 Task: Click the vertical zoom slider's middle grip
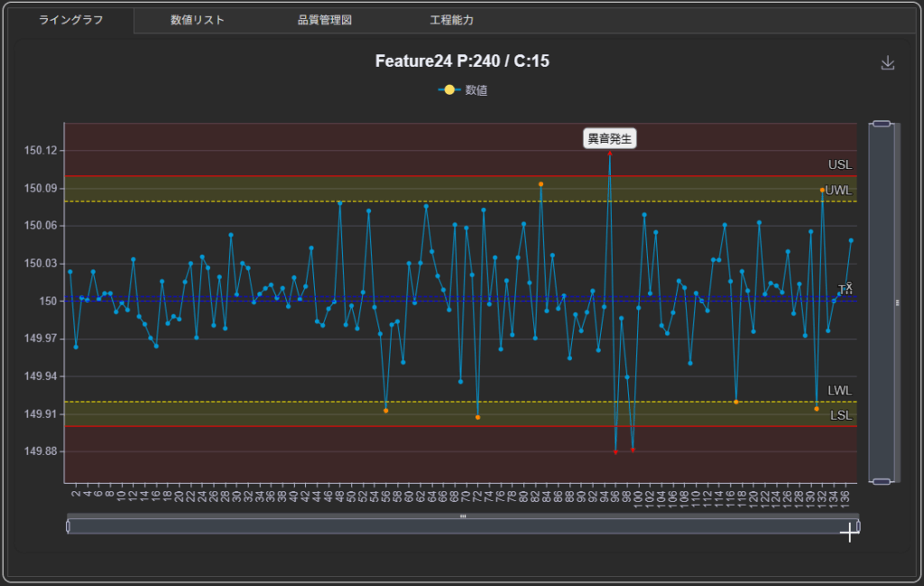[x=897, y=302]
